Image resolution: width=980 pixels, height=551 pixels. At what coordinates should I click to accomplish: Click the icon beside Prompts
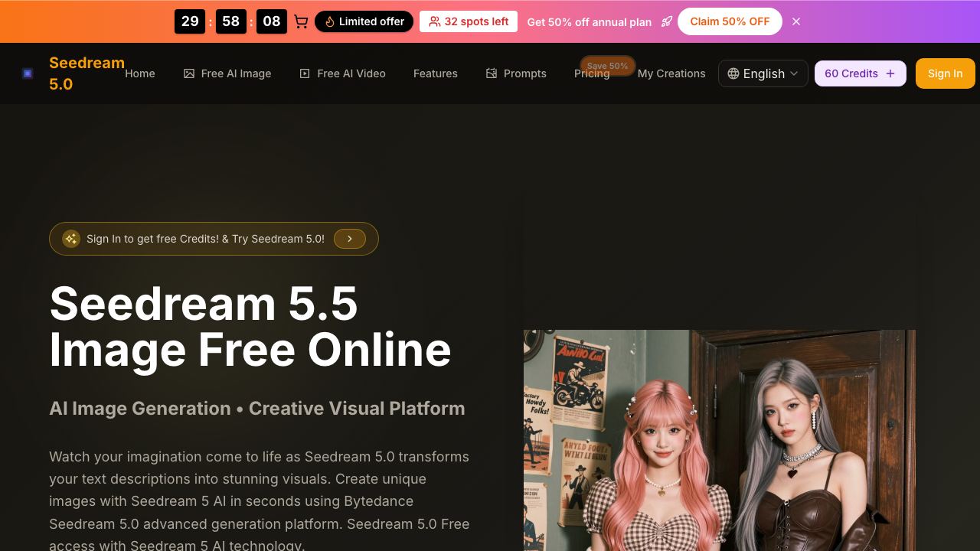coord(492,73)
